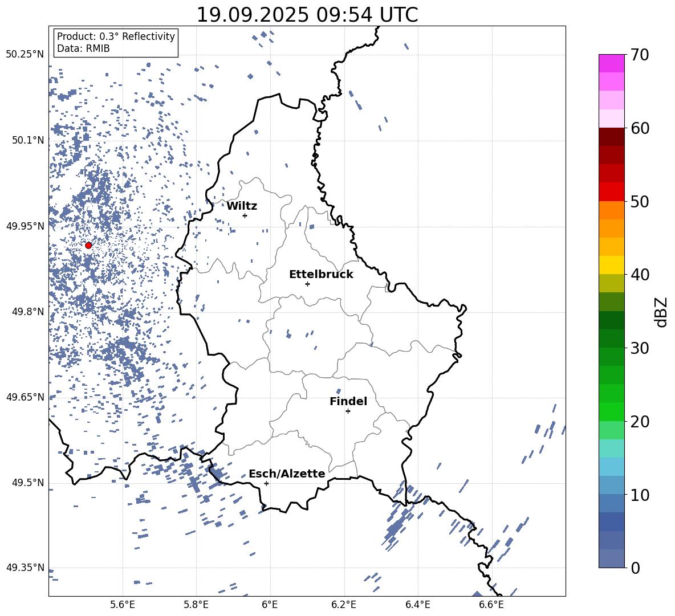Click the red radar location dot

[88, 245]
